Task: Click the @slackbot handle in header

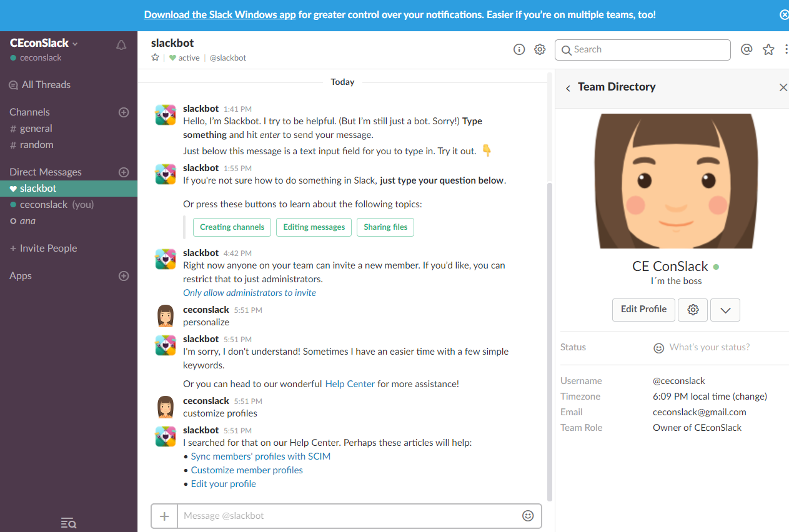Action: click(227, 58)
